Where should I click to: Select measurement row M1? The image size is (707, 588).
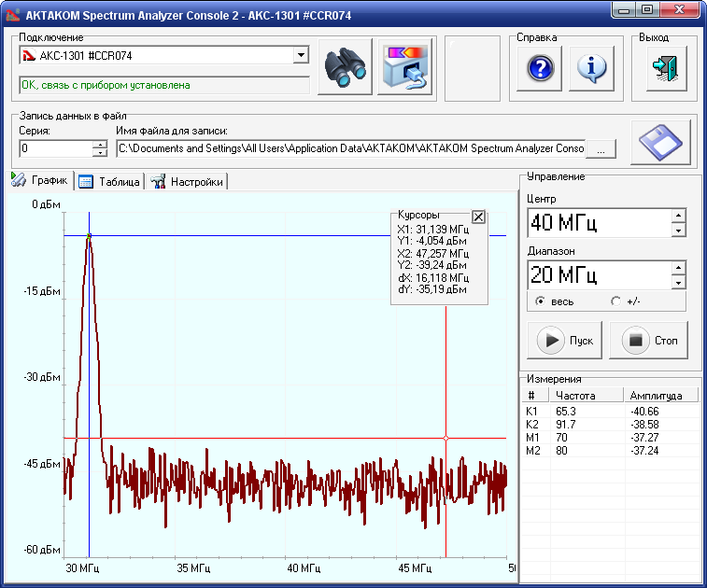(611, 437)
